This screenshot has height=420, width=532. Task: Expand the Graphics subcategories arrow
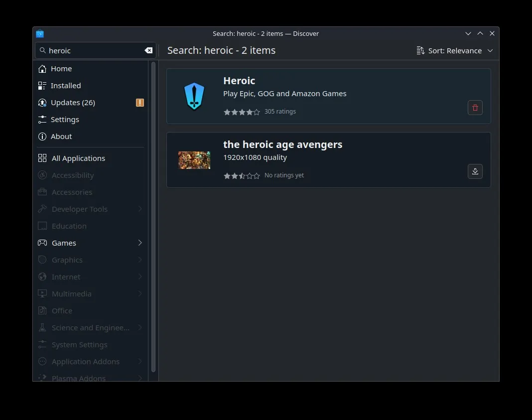[140, 260]
